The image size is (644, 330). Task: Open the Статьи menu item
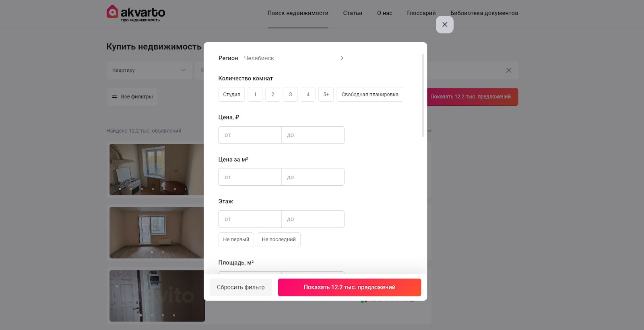[x=353, y=13]
